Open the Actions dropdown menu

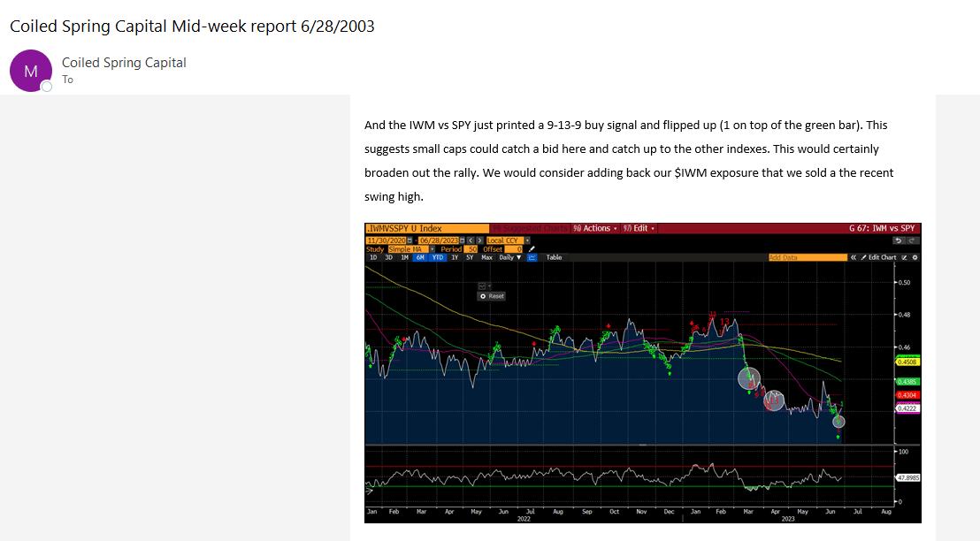pos(595,228)
